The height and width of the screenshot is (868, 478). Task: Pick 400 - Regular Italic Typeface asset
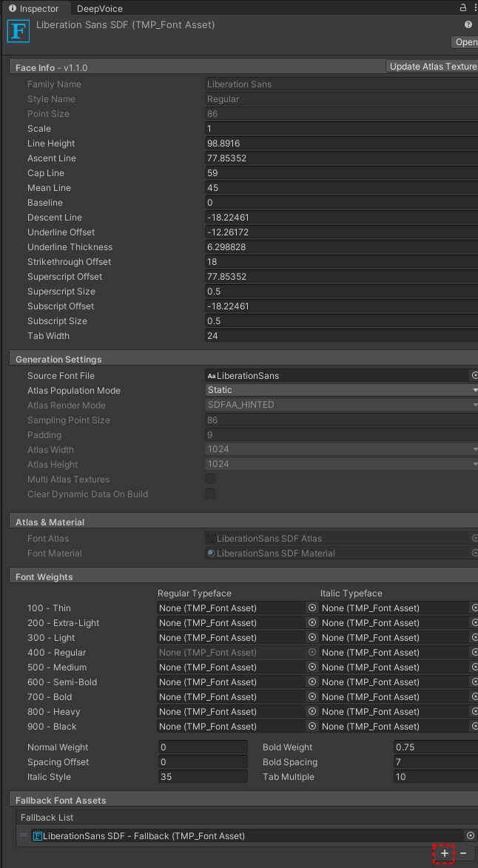coord(475,652)
